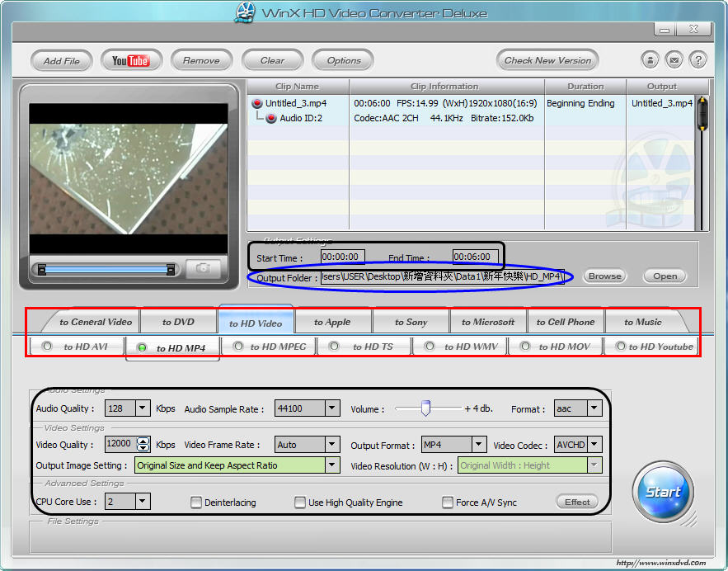
Task: Enable the Deinterlacing checkbox
Action: [196, 502]
